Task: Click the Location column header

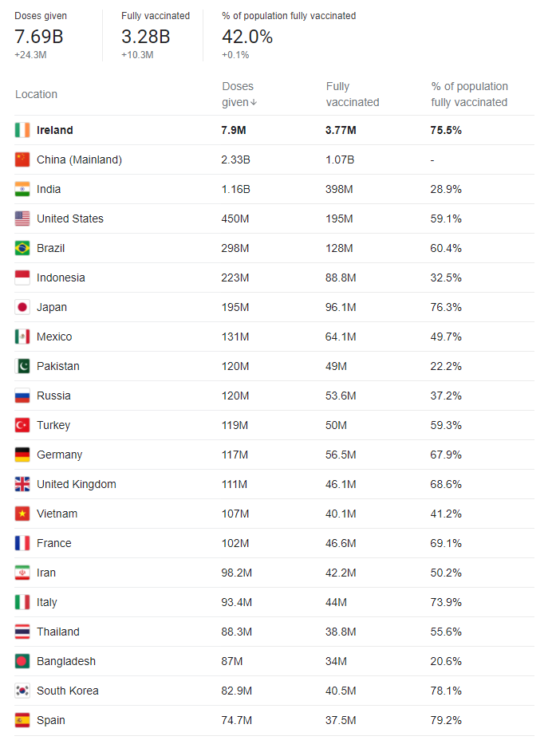Action: point(36,94)
